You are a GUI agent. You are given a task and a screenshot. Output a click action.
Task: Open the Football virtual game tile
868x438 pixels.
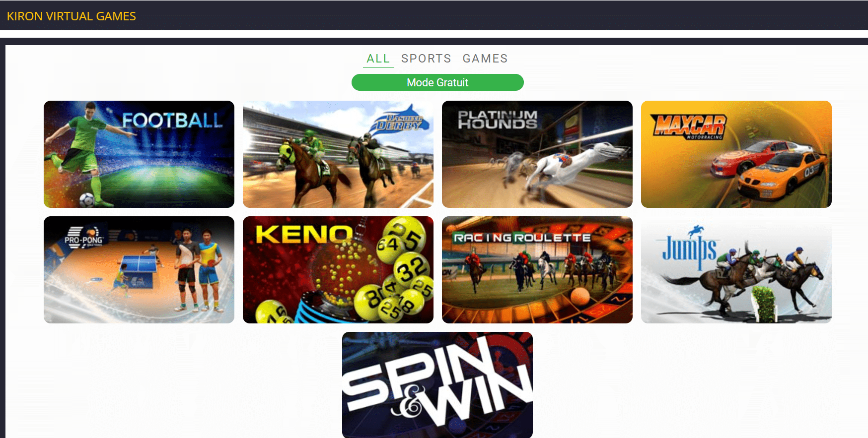pos(139,154)
